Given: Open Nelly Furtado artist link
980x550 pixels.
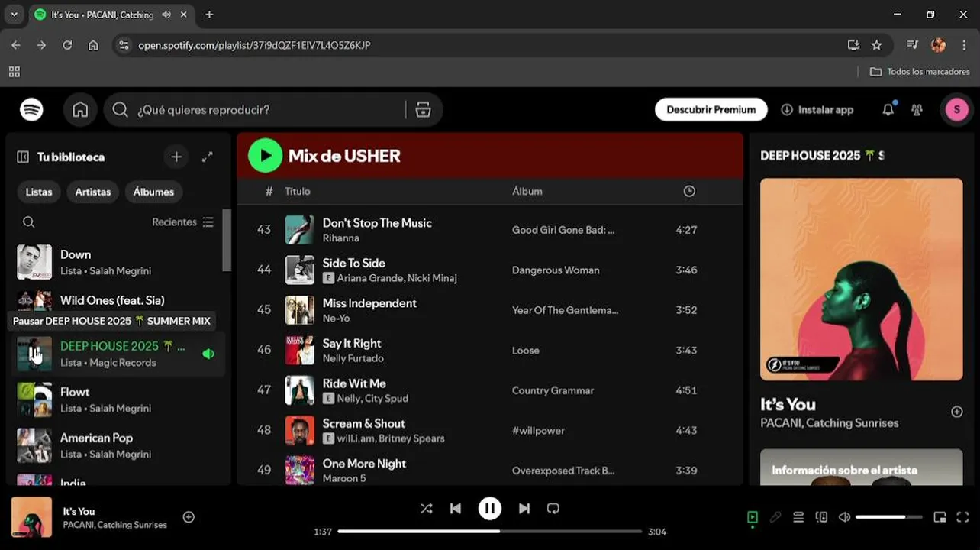Looking at the screenshot, I should [353, 358].
